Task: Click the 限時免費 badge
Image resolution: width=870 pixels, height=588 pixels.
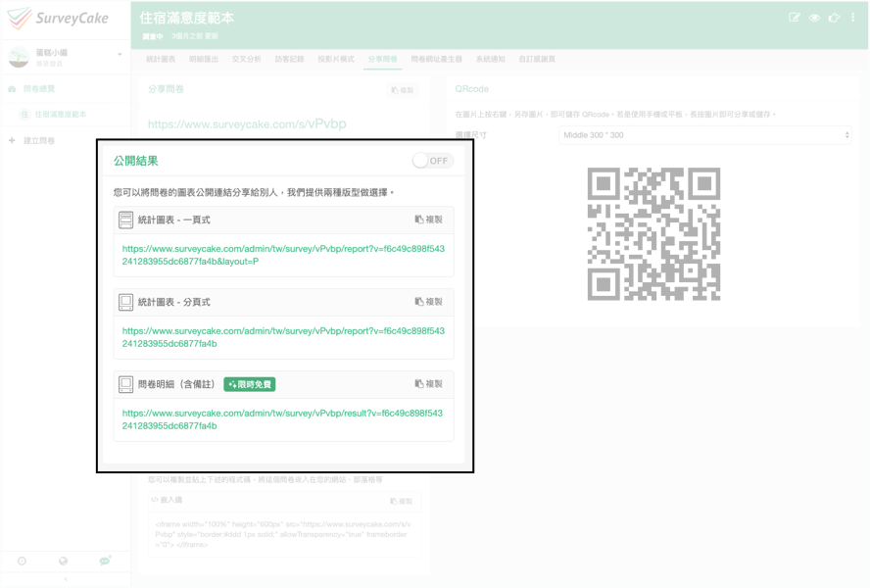Action: click(x=250, y=384)
